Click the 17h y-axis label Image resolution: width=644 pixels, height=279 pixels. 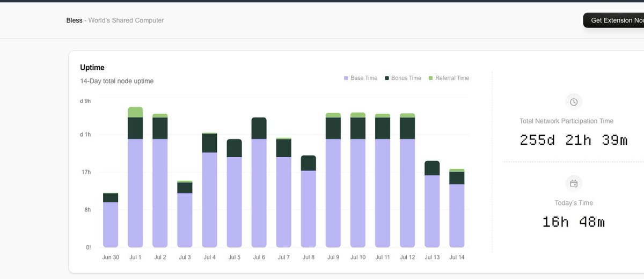point(86,172)
